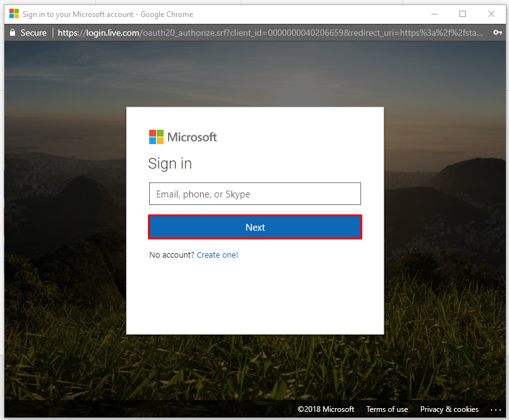Image resolution: width=509 pixels, height=420 pixels.
Task: Click the Email, phone, or Skype field
Action: tap(255, 194)
